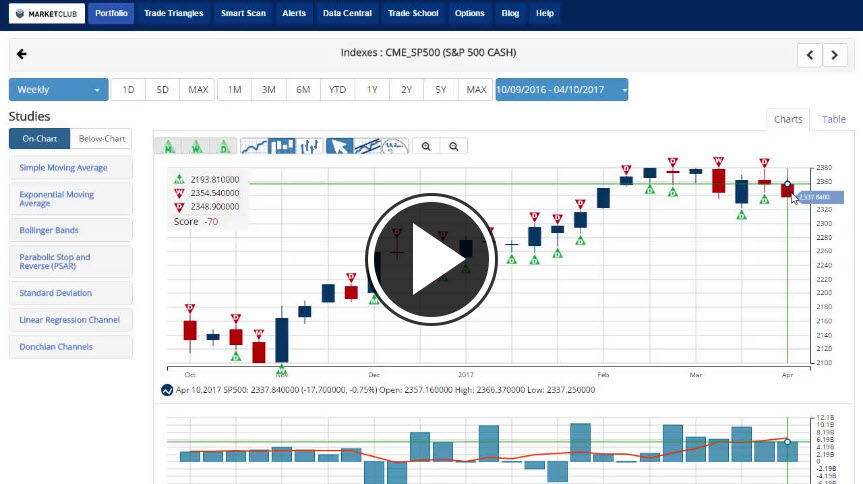863x484 pixels.
Task: Switch to line chart type
Action: [x=255, y=146]
